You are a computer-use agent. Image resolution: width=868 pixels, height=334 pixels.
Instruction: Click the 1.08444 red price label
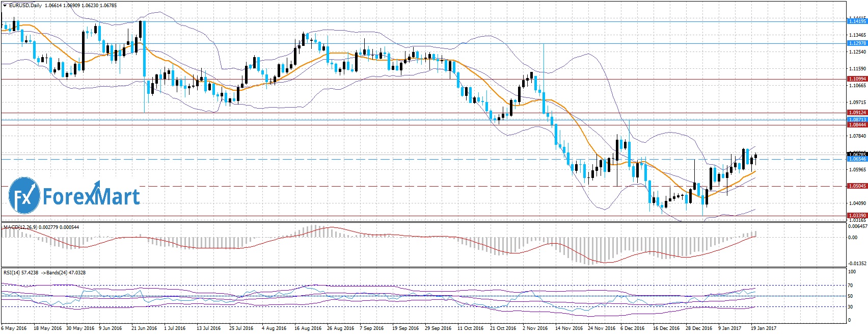857,124
